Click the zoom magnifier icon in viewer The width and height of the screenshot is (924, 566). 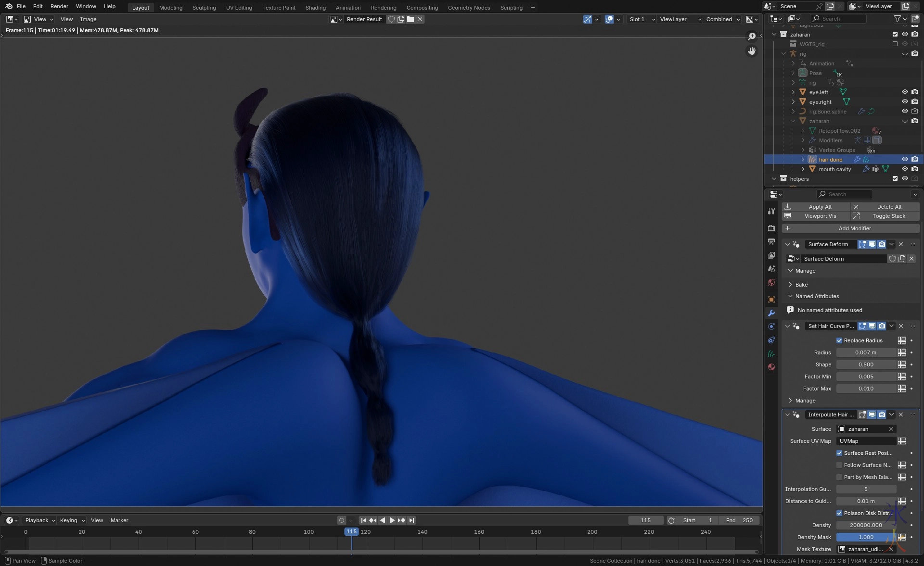pyautogui.click(x=752, y=37)
